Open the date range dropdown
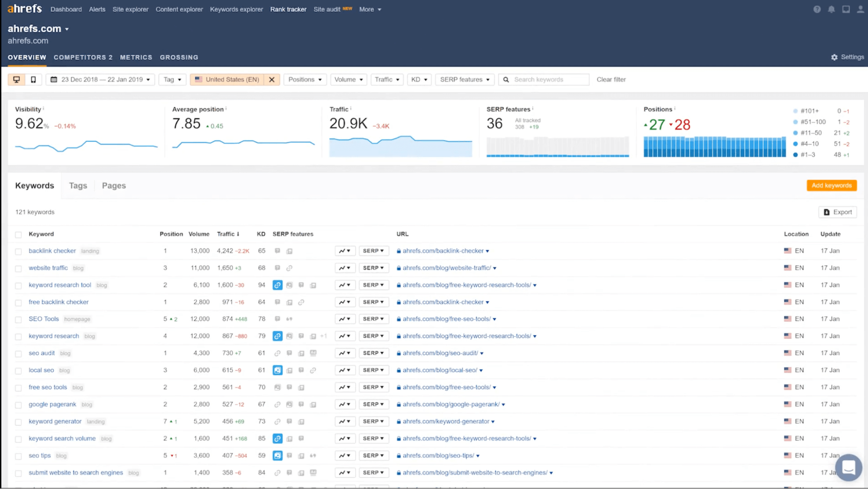Viewport: 868px width, 489px height. click(100, 79)
